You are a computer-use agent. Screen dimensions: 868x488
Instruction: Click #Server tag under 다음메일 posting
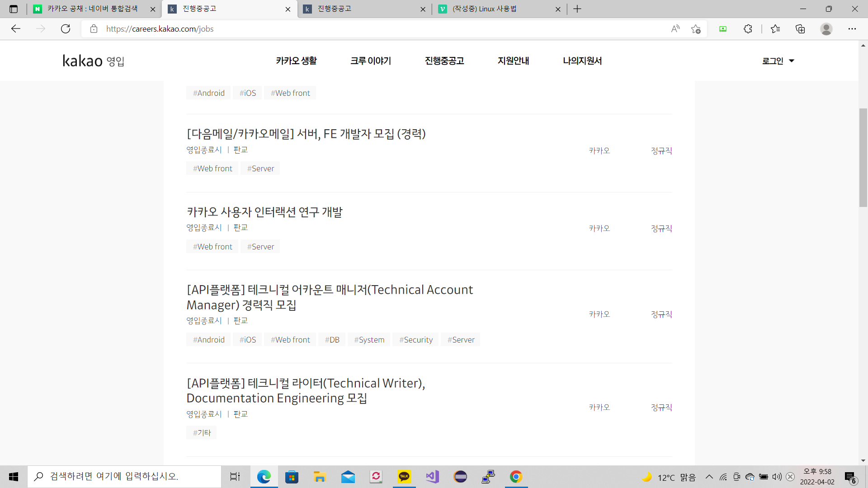pos(260,169)
